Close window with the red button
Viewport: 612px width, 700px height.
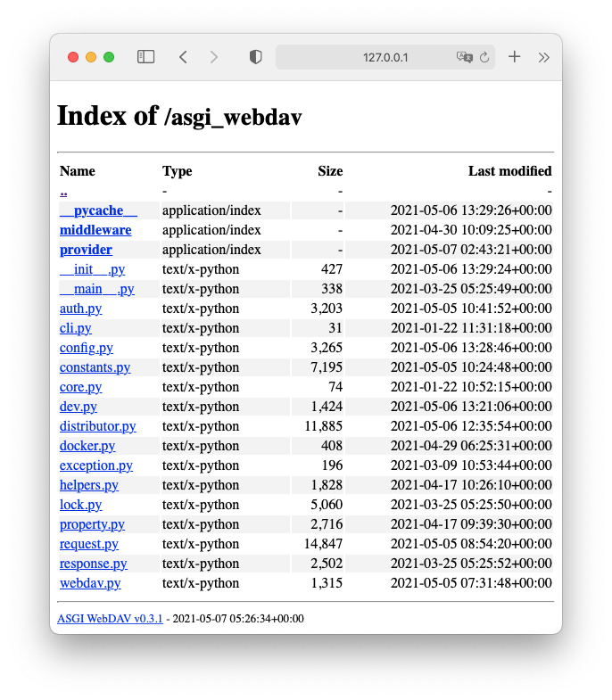[73, 57]
